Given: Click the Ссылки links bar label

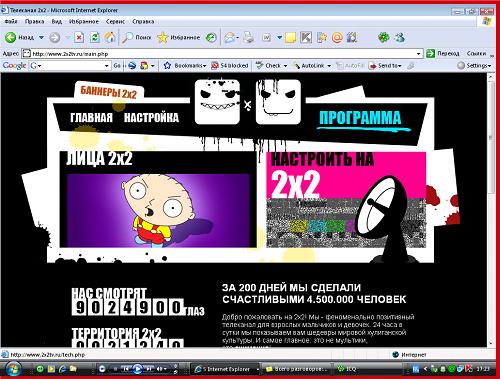Looking at the screenshot, I should pos(476,53).
